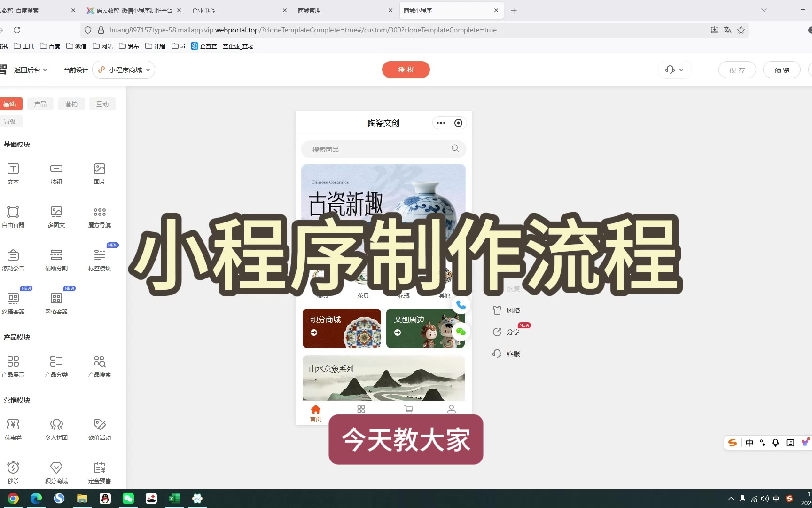Image resolution: width=812 pixels, height=508 pixels.
Task: Click the search magnifier in preview
Action: coord(455,149)
